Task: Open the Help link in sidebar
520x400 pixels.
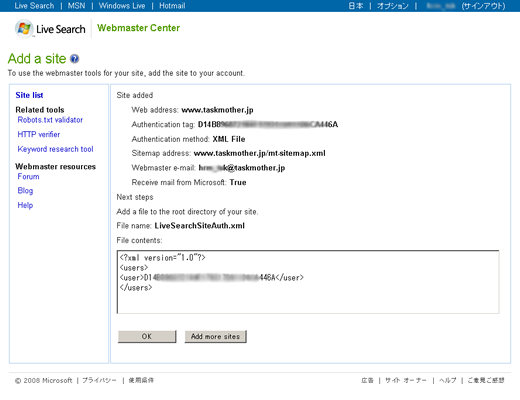Action: (x=25, y=205)
